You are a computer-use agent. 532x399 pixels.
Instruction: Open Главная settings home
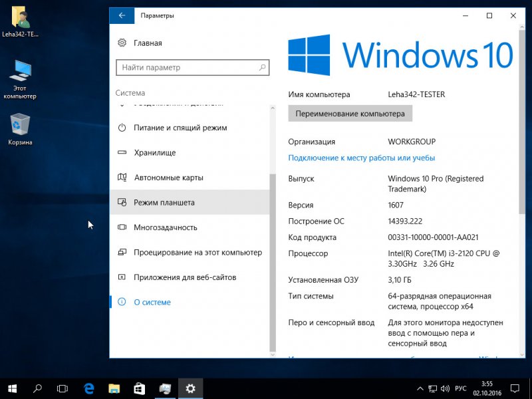coord(147,43)
